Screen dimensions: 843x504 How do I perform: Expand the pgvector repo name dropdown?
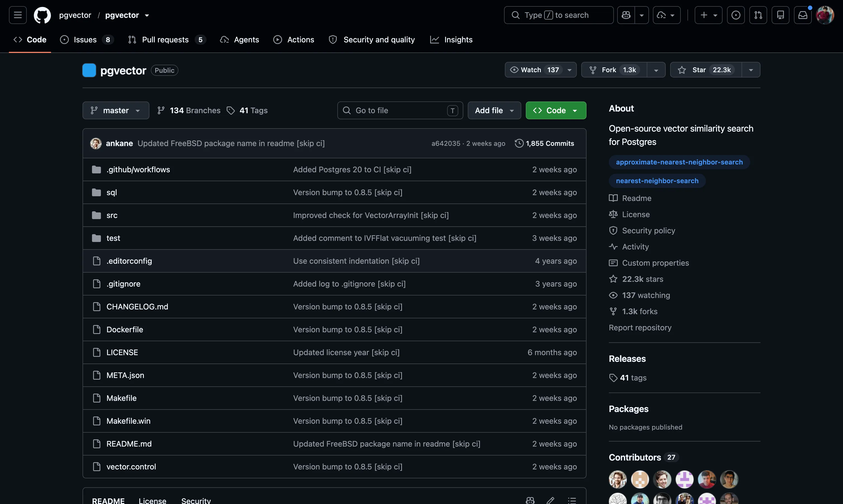click(147, 15)
